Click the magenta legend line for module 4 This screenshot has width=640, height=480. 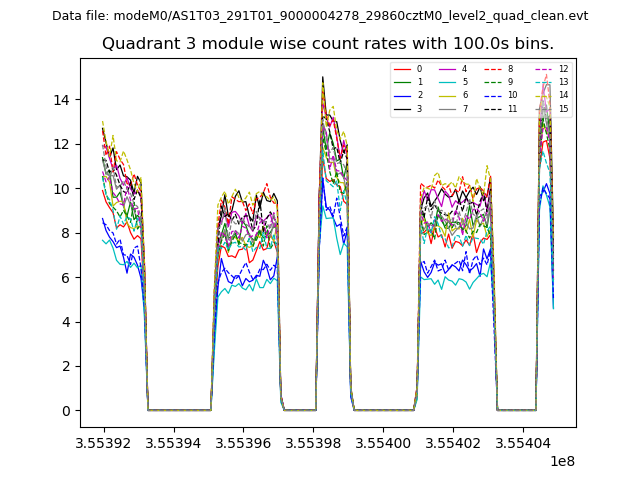click(448, 69)
